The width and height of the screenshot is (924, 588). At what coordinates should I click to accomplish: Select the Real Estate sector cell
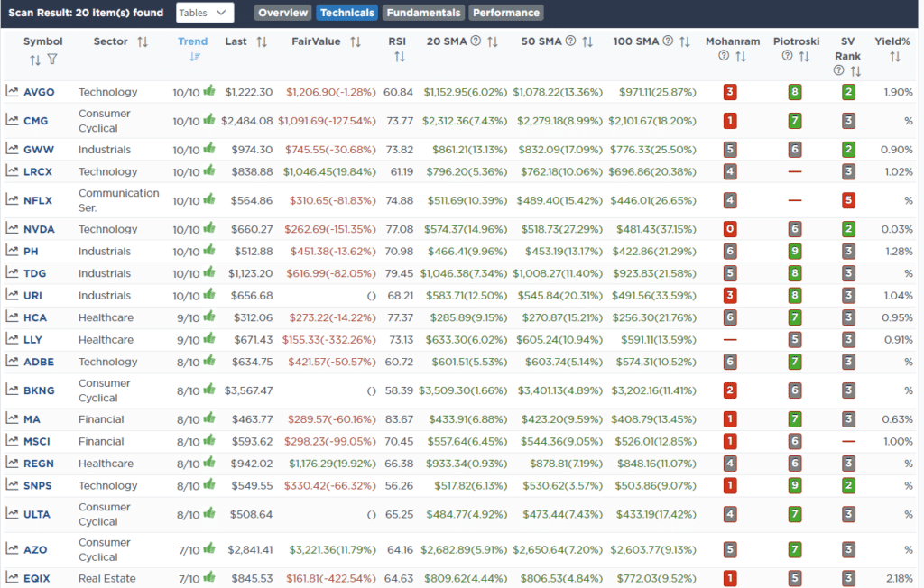pos(107,579)
